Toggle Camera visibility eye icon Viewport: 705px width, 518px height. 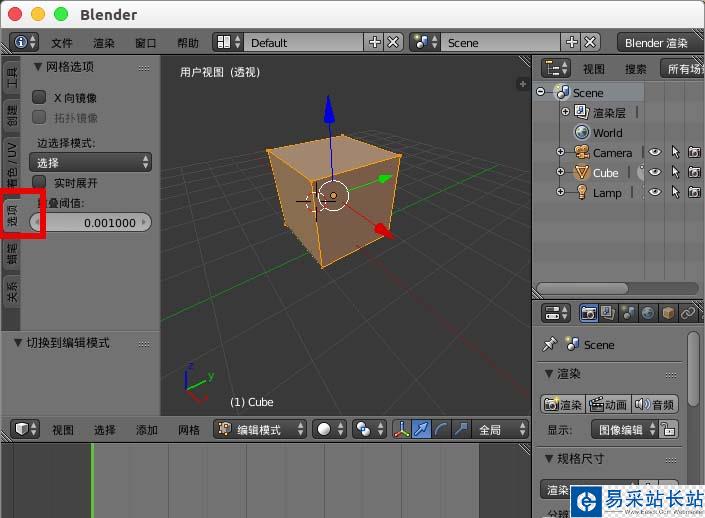point(655,152)
